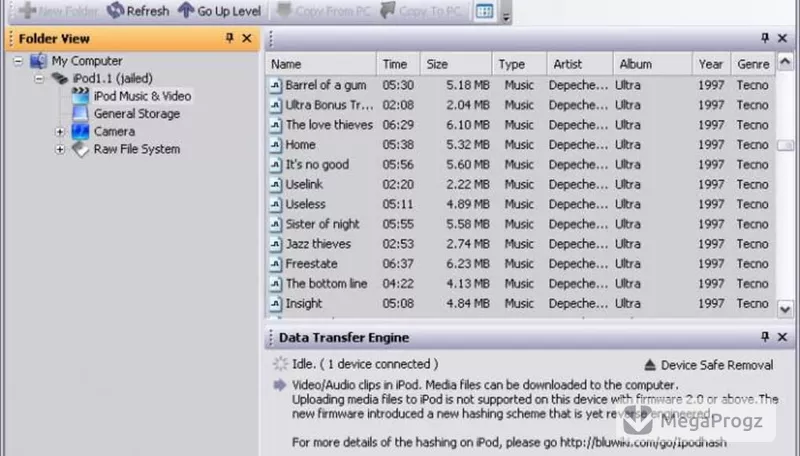The width and height of the screenshot is (800, 456).
Task: Click the idle status spinner icon
Action: [280, 364]
